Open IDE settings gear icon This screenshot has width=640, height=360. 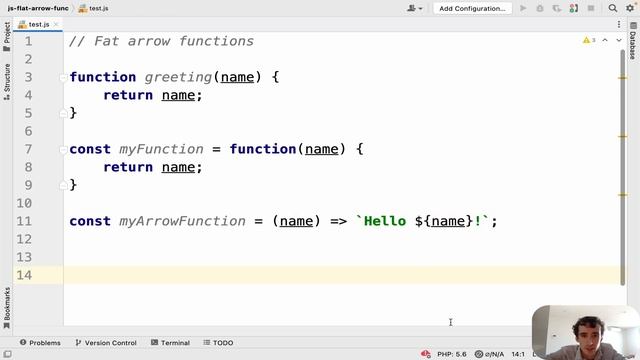(x=630, y=8)
